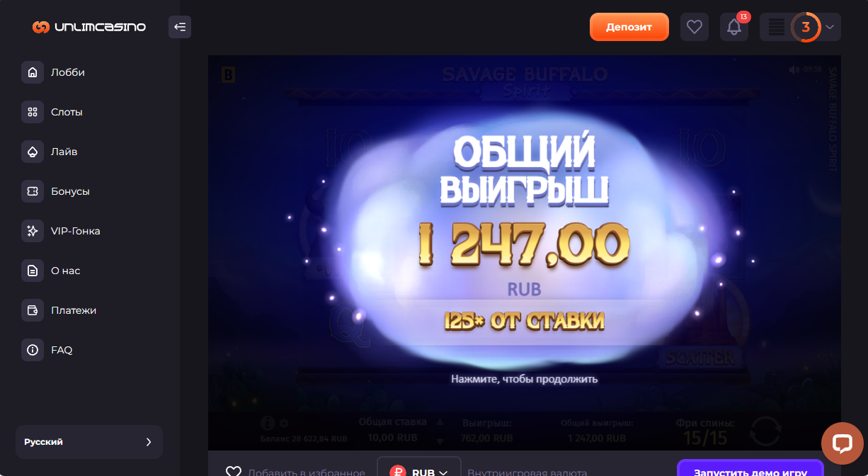Click Запустить демо игру button

point(750,468)
